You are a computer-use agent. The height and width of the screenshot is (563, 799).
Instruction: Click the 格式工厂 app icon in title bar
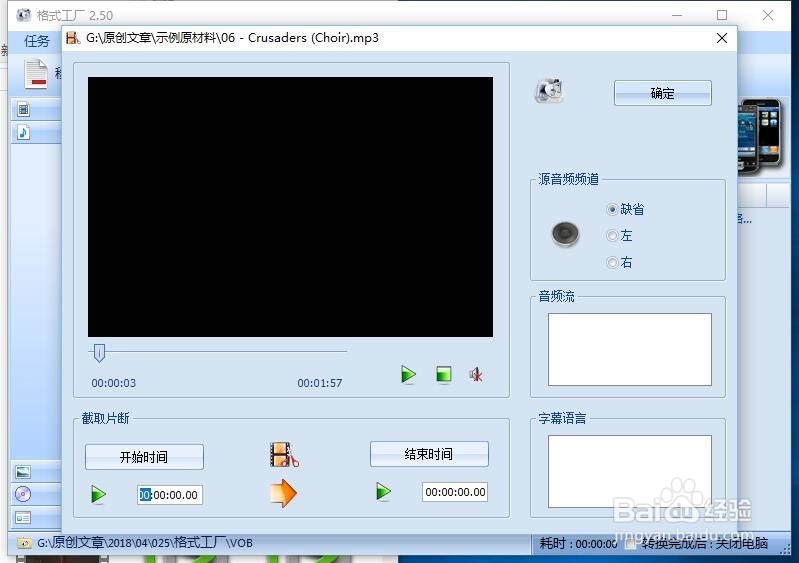tap(23, 15)
